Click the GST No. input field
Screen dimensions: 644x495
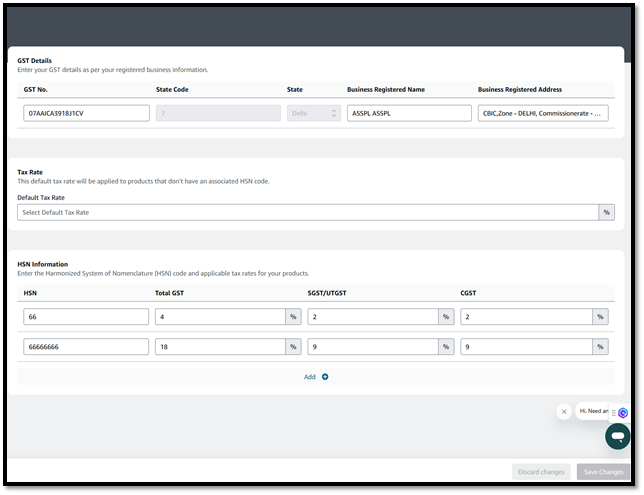tap(86, 113)
